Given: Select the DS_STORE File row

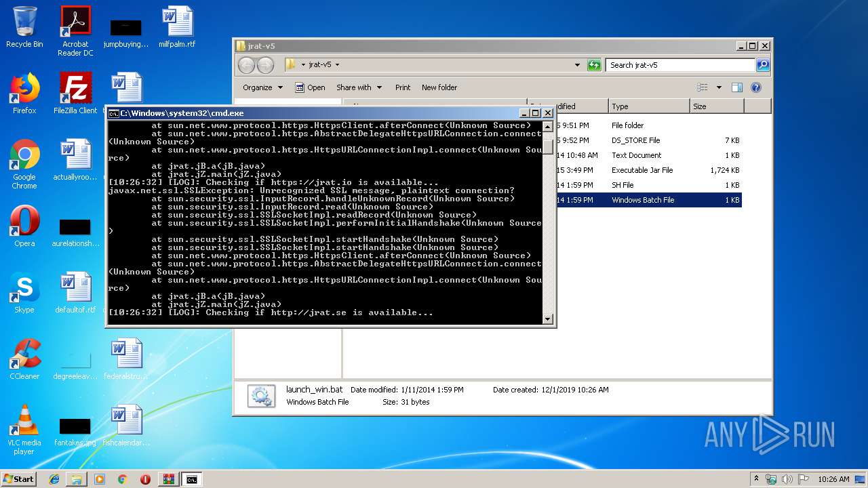Looking at the screenshot, I should [x=649, y=140].
